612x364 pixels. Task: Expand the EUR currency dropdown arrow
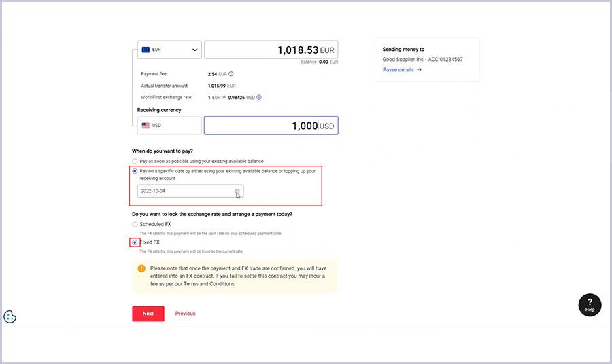[x=195, y=50]
